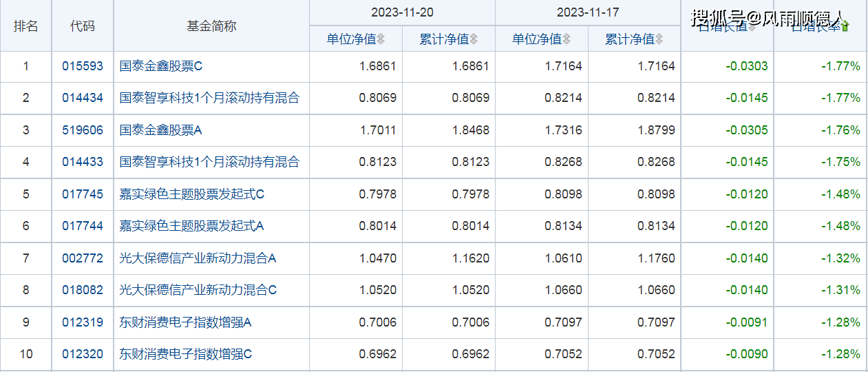Click the 基金简称 column header
This screenshot has height=372, width=868.
pyautogui.click(x=211, y=26)
